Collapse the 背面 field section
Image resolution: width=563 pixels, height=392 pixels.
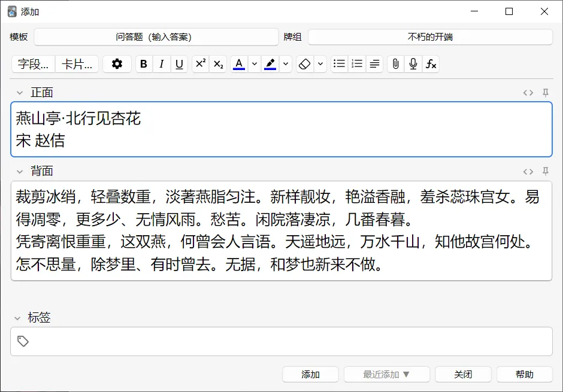(x=18, y=171)
